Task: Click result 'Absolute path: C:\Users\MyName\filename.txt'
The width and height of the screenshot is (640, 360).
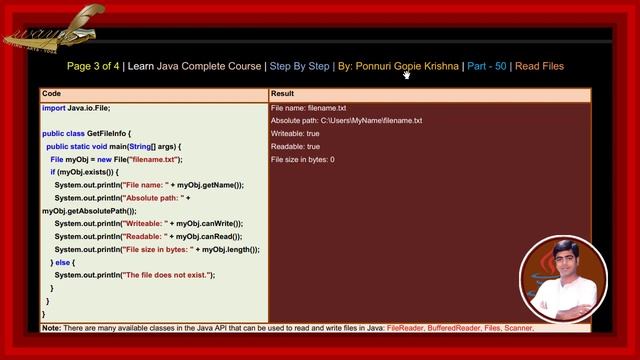Action: [347, 121]
